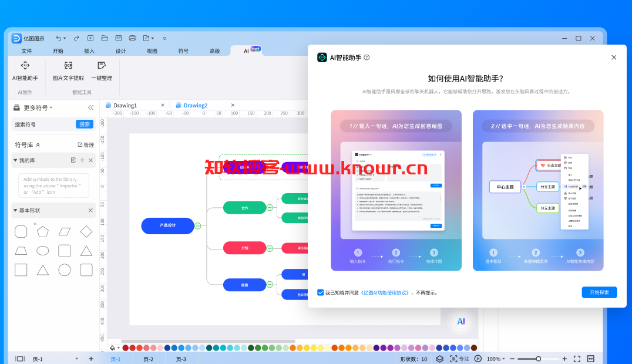Select the pentagon shape in 基本形状
This screenshot has width=632, height=364.
43,232
